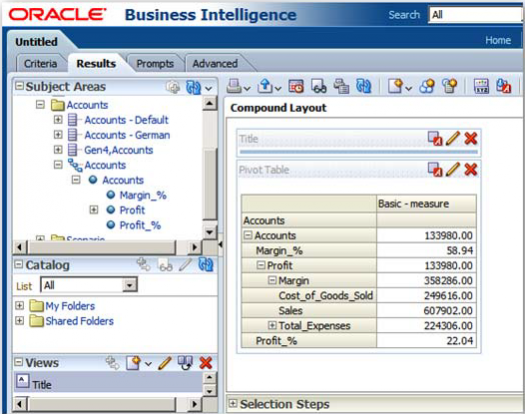Open the Advanced tab
This screenshot has width=525, height=414.
(x=215, y=64)
